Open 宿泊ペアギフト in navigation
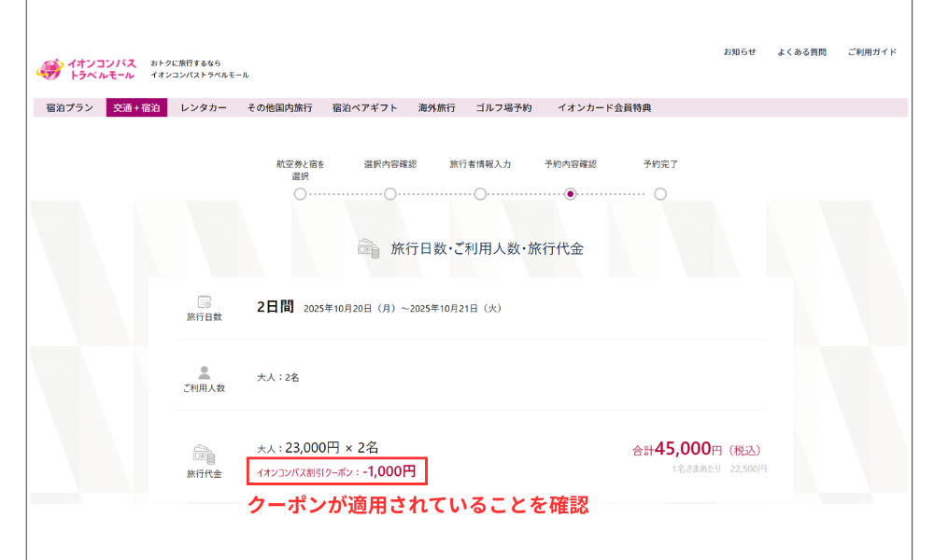Screen dimensions: 934x560 pos(364,107)
